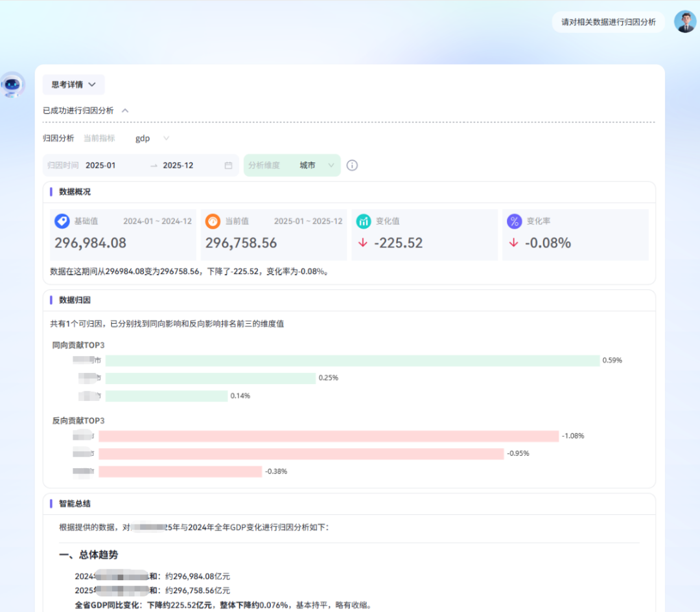Click the 数据概况 section header
Image resolution: width=700 pixels, height=612 pixels.
75,192
